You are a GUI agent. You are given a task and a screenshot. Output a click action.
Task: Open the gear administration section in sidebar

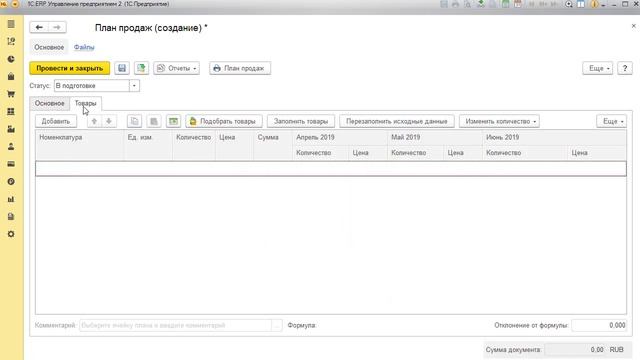click(x=11, y=234)
